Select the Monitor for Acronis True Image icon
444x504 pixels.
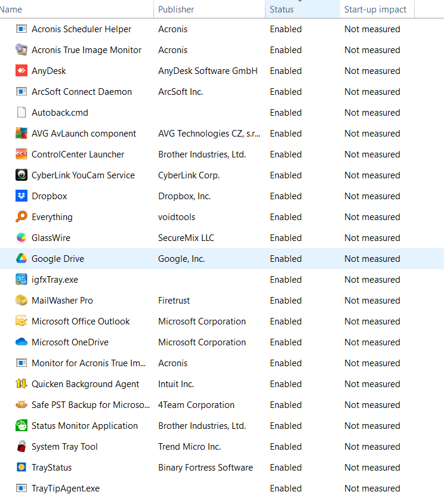coord(21,363)
